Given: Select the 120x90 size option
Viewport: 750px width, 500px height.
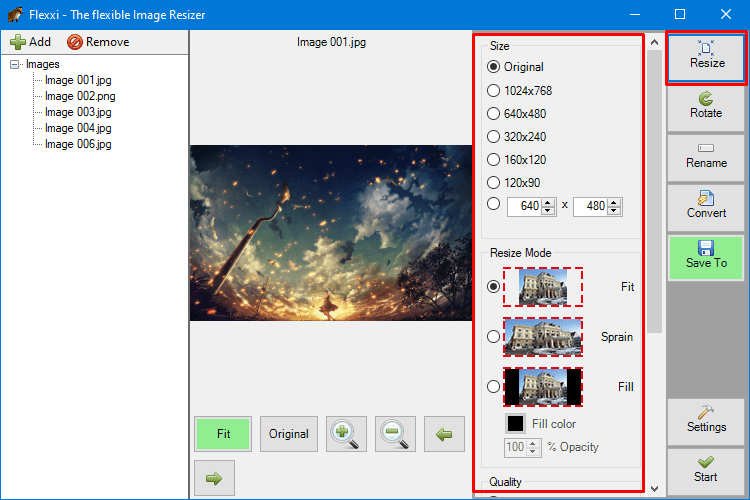Looking at the screenshot, I should pos(493,182).
